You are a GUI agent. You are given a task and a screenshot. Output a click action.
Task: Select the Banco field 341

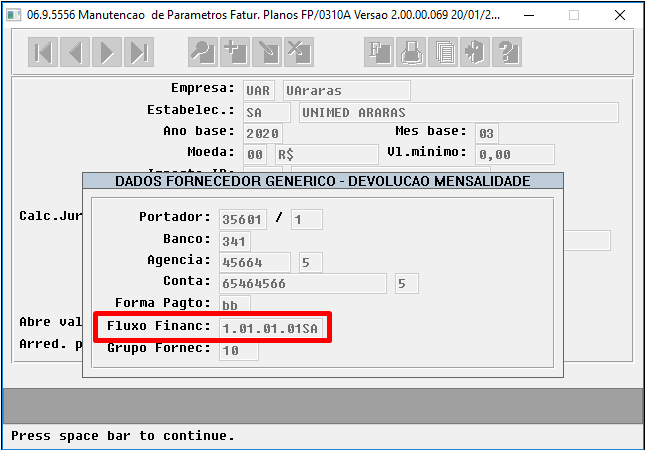coord(235,241)
